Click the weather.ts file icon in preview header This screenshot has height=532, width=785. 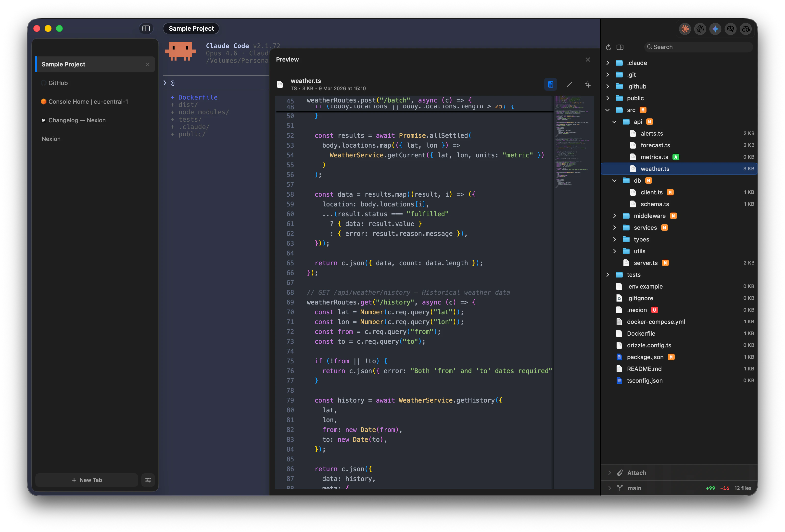click(x=280, y=84)
